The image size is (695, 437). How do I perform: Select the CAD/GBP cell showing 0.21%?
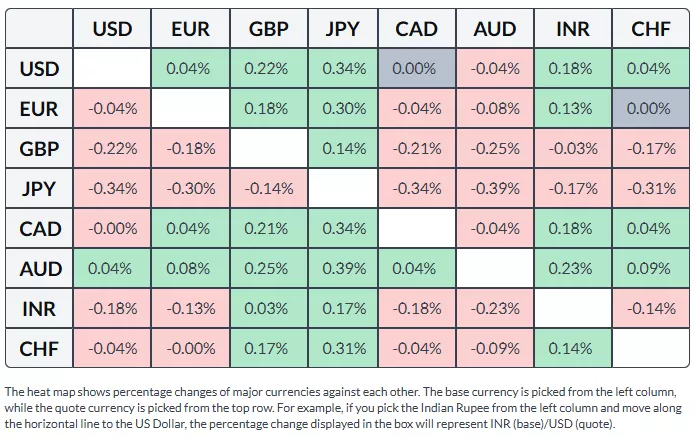[x=267, y=229]
